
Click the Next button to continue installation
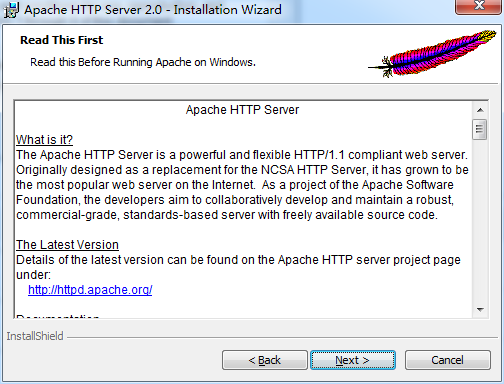[x=353, y=360]
